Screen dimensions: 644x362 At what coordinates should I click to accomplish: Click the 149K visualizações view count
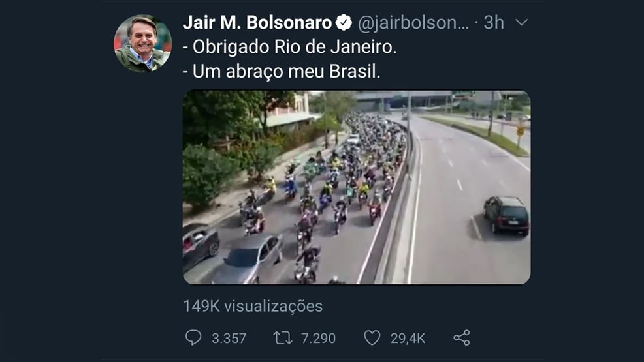click(253, 307)
